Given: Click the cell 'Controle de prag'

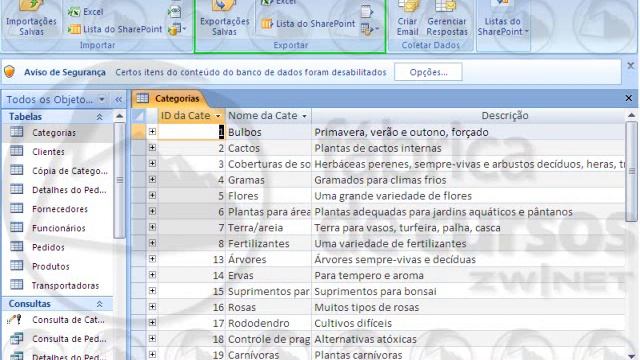Looking at the screenshot, I should (269, 339).
